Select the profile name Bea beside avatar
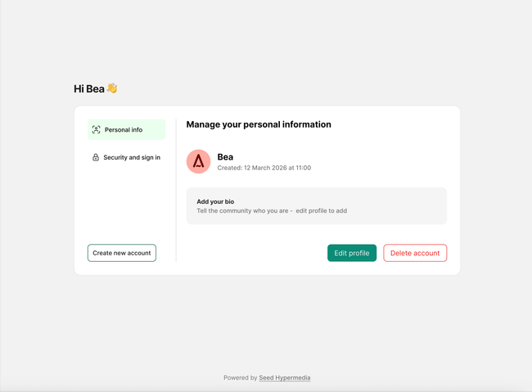The width and height of the screenshot is (532, 392). click(225, 156)
